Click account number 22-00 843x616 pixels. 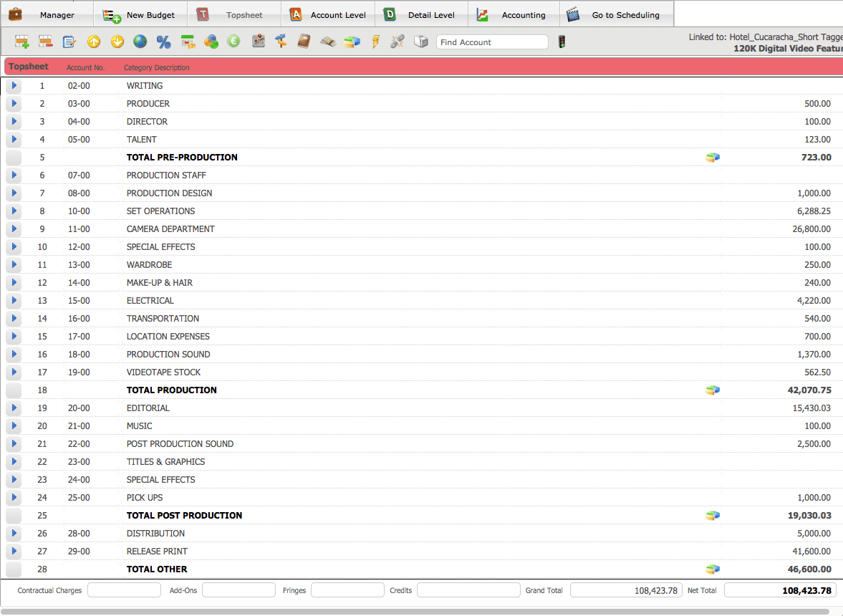click(79, 443)
